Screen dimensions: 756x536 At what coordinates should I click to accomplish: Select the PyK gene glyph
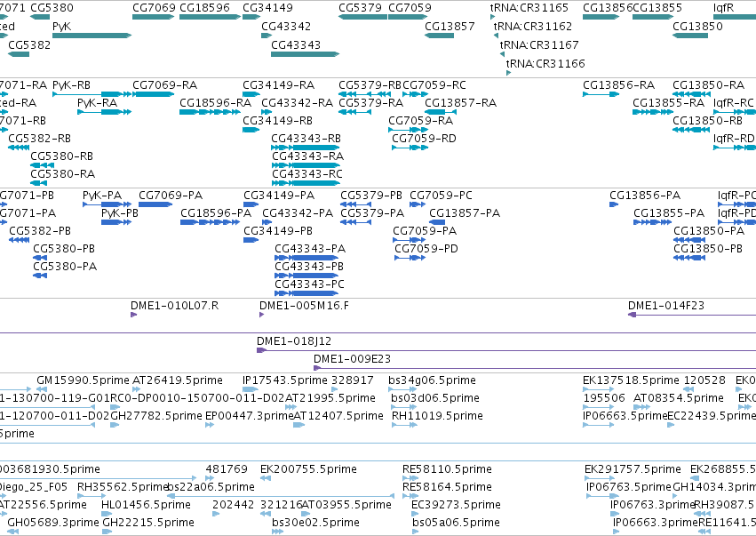coord(92,36)
